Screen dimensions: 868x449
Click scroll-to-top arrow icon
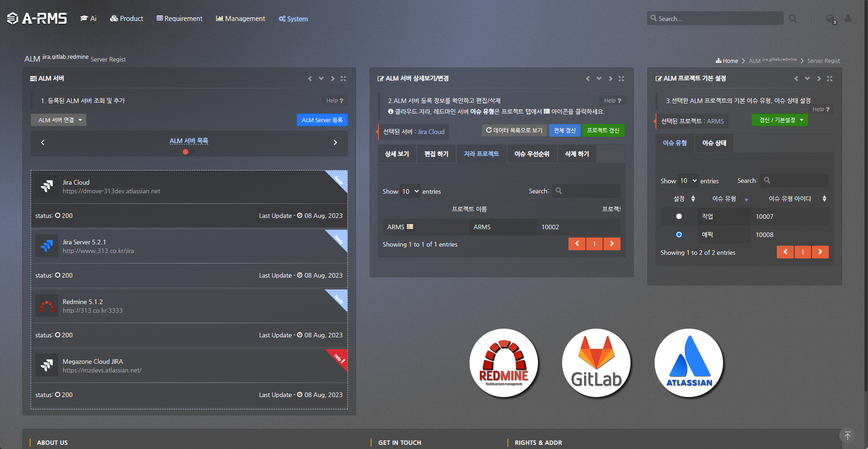click(x=847, y=435)
